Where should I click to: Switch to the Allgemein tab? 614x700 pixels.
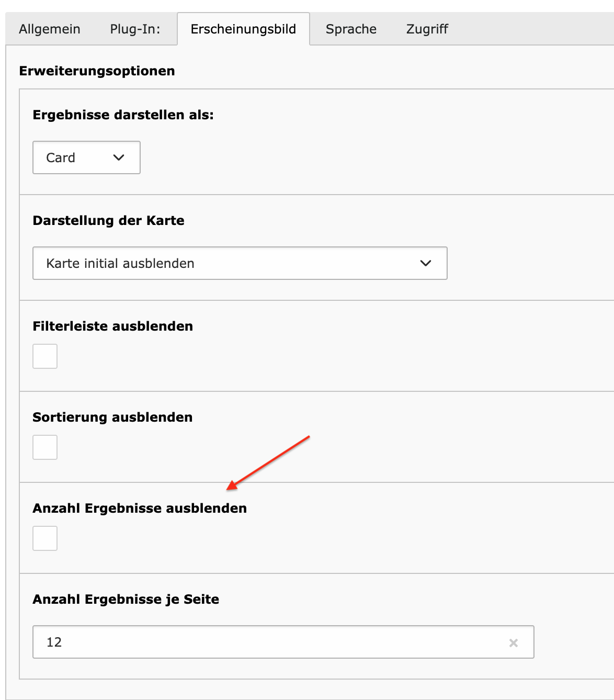pos(50,29)
